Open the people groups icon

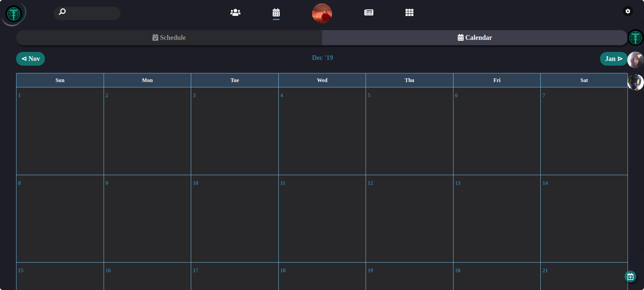235,12
